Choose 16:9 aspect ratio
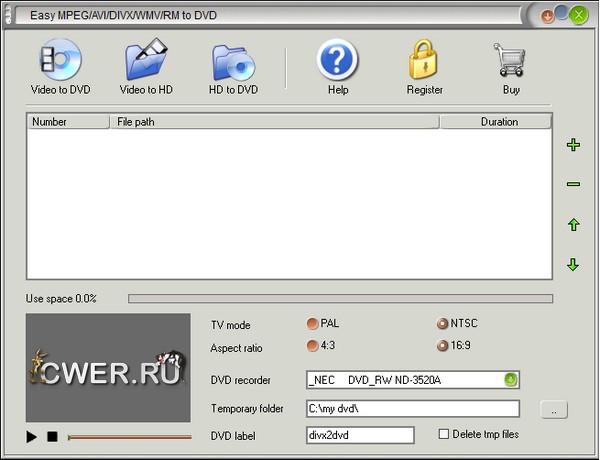 tap(442, 346)
